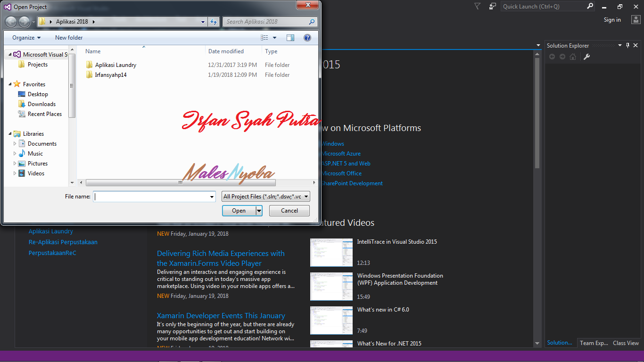Switch to the Solution Explorer bottom tab
This screenshot has height=362, width=644.
point(560,343)
